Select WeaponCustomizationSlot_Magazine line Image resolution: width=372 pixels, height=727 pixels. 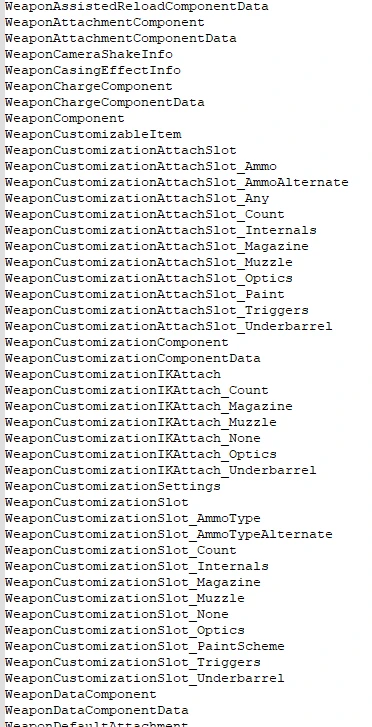(x=132, y=582)
